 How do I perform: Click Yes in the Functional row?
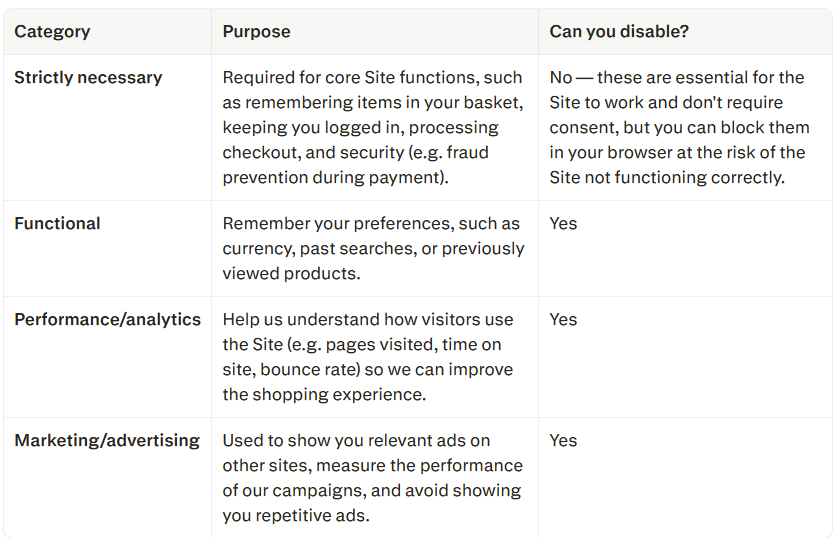563,224
